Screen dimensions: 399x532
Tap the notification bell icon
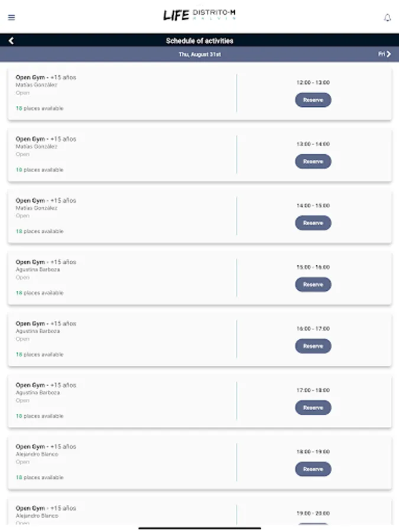[x=388, y=18]
